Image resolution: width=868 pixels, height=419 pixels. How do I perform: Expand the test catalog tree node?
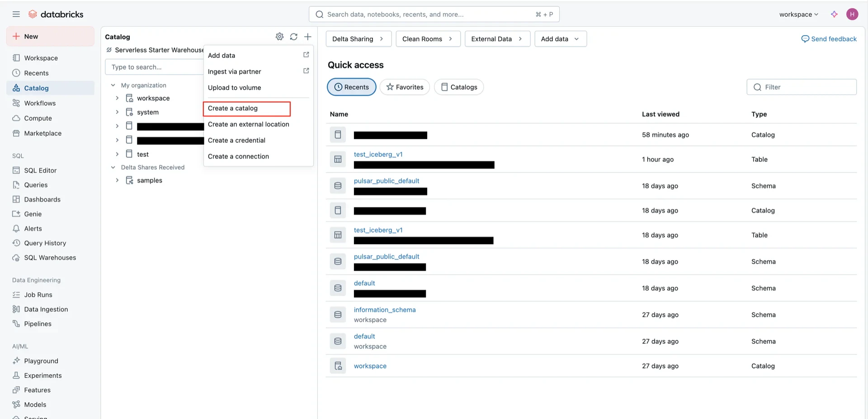pos(117,154)
